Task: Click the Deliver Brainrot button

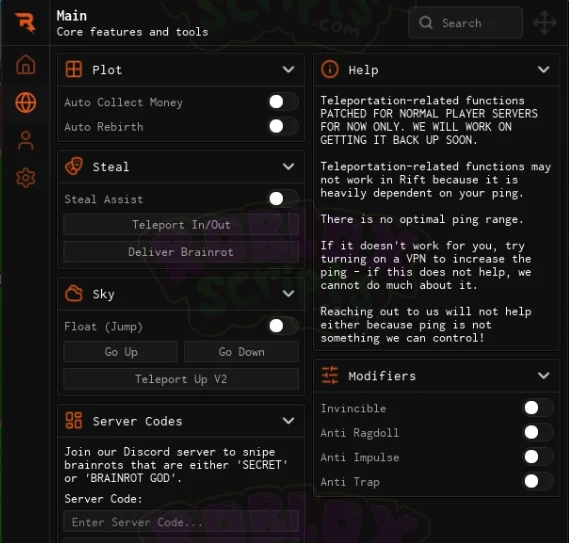Action: 181,252
